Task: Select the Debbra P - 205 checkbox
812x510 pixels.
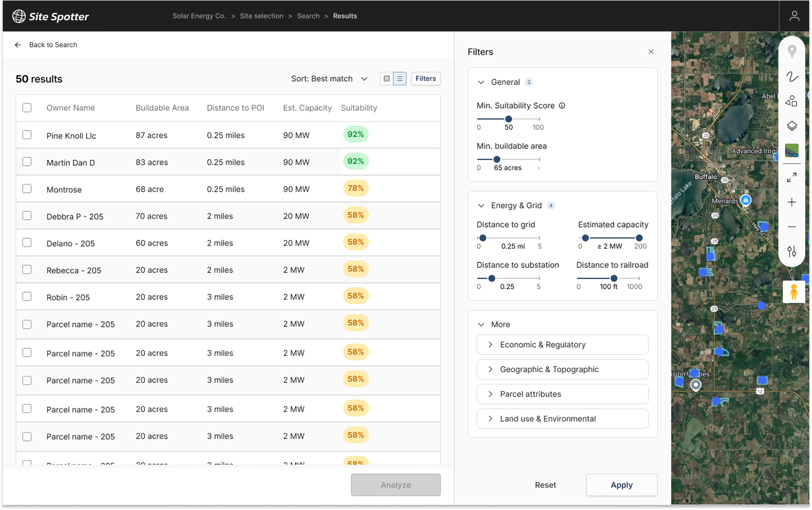Action: [27, 215]
